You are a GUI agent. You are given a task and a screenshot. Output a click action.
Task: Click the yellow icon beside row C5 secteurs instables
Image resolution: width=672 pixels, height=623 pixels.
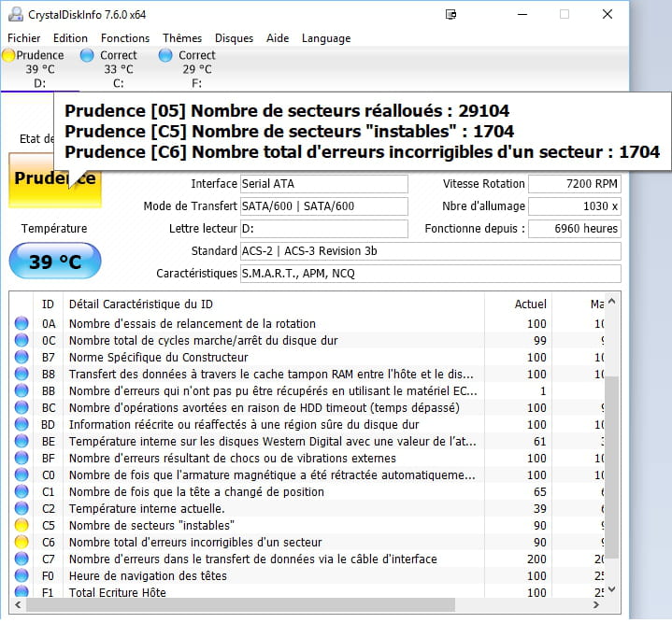click(21, 526)
